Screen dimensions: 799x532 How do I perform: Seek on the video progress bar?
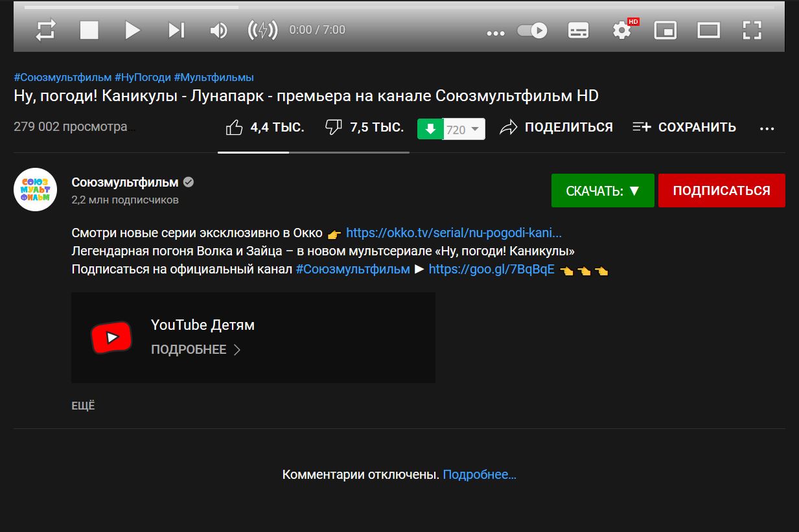click(399, 7)
